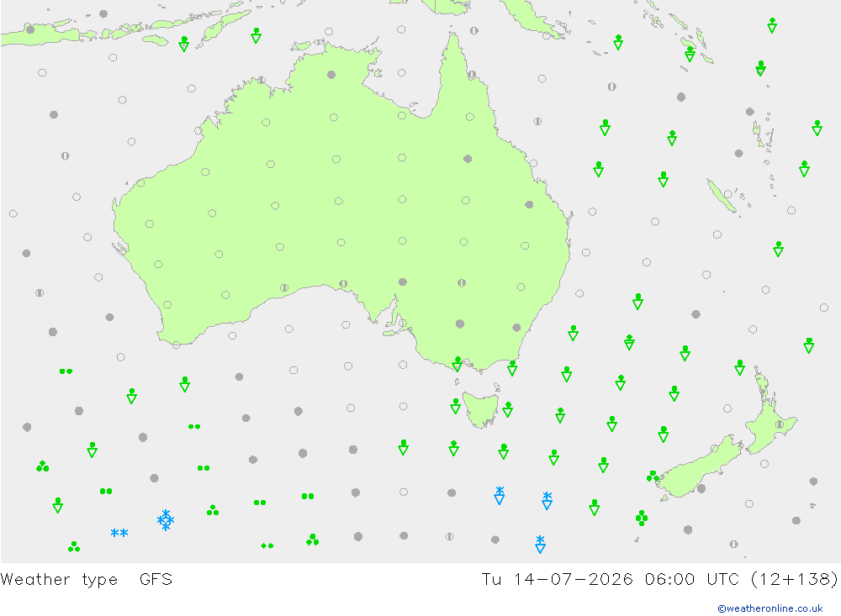Select the three-dot rain symbol touching South Island's west tip
841x616 pixels.
pyautogui.click(x=653, y=476)
